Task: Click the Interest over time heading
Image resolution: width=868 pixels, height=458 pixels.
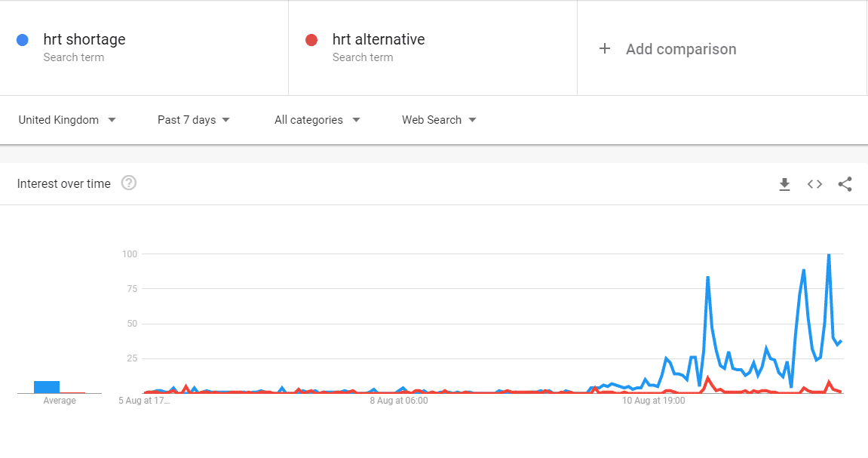Action: 63,184
